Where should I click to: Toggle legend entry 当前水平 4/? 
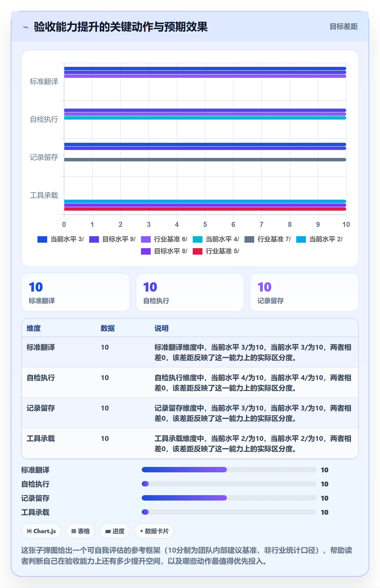click(216, 239)
